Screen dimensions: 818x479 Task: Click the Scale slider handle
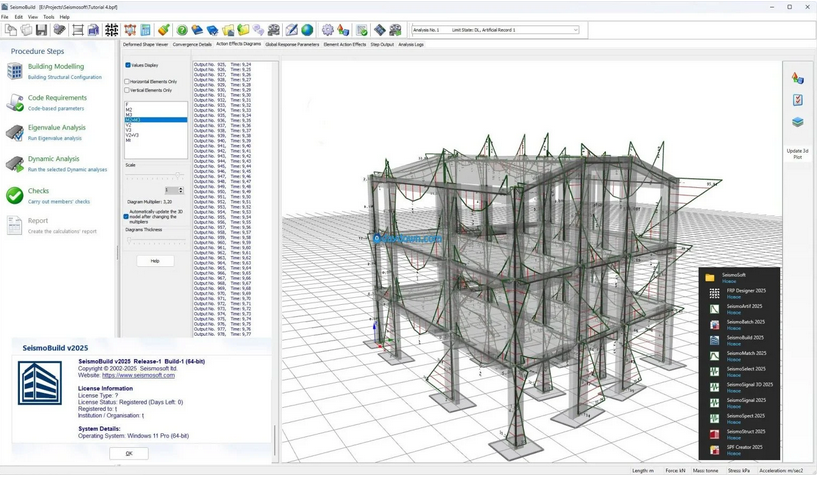click(x=178, y=175)
